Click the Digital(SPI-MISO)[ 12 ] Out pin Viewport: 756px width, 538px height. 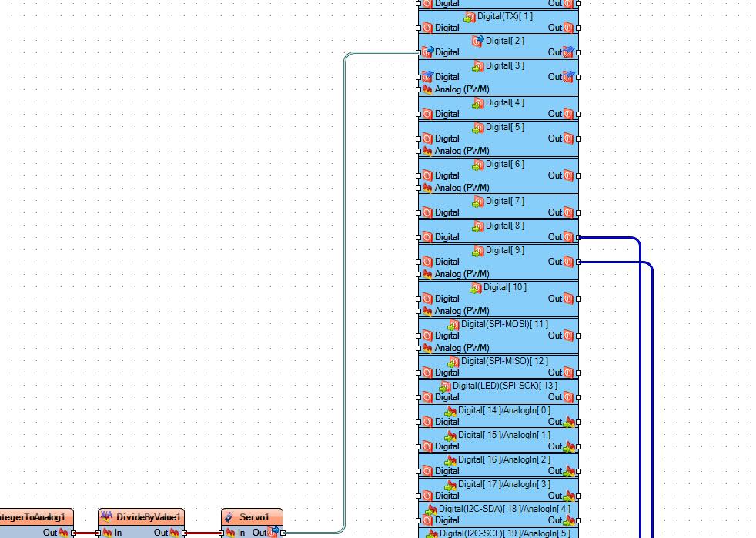[579, 373]
